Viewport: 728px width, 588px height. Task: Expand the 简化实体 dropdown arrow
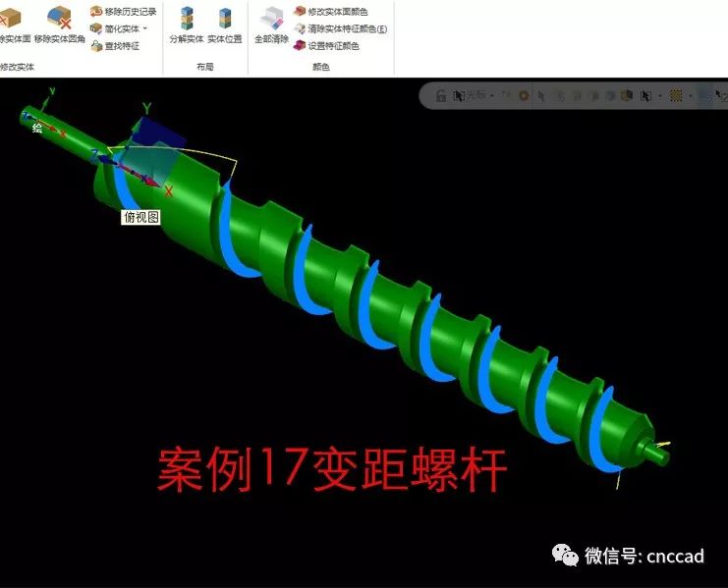pos(145,28)
